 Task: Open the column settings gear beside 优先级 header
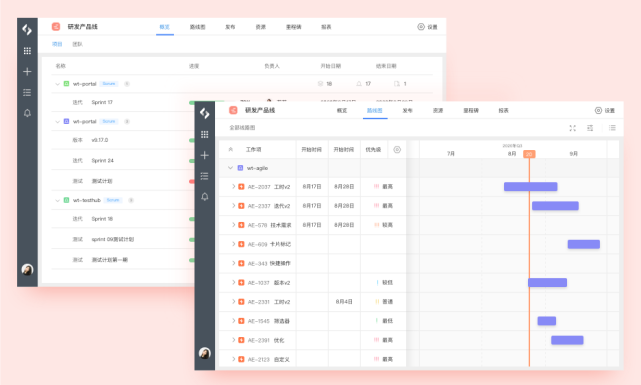pos(397,150)
